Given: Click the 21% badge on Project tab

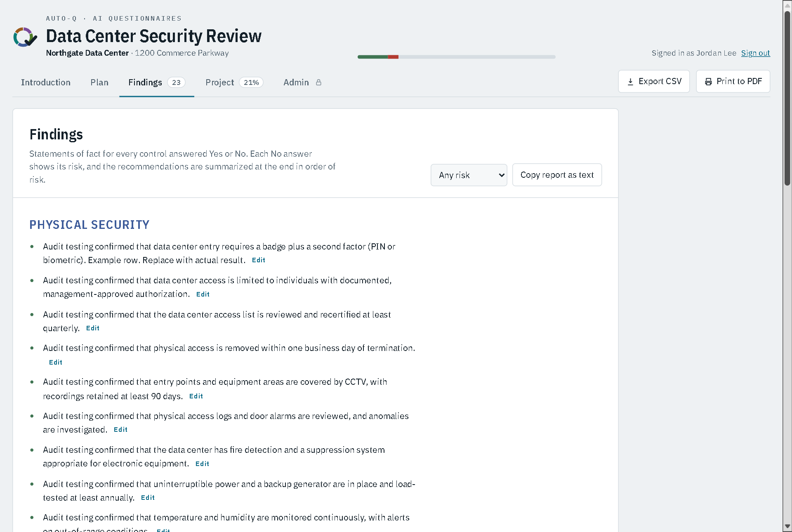Looking at the screenshot, I should pyautogui.click(x=251, y=82).
